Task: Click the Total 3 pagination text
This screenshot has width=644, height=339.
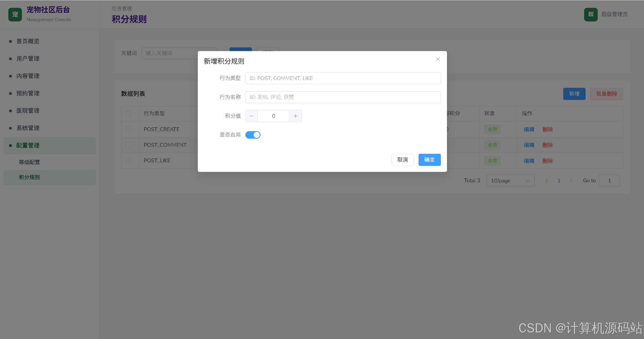Action: (x=472, y=180)
